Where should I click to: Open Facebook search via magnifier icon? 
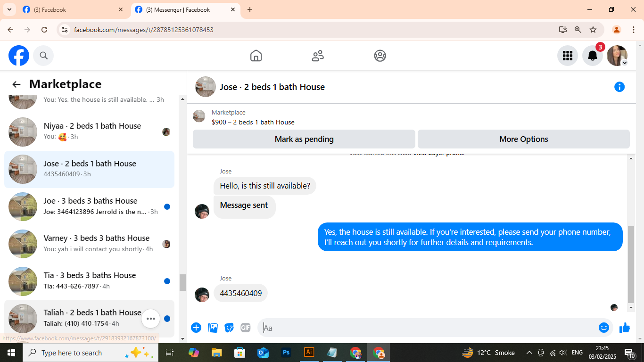[43, 56]
